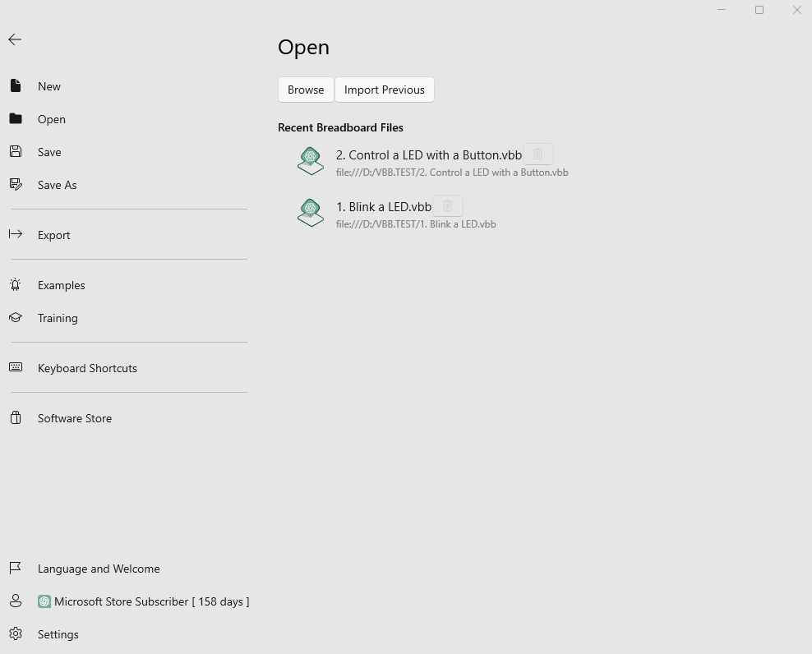Viewport: 812px width, 654px height.
Task: Click the Import Previous button
Action: tap(385, 90)
